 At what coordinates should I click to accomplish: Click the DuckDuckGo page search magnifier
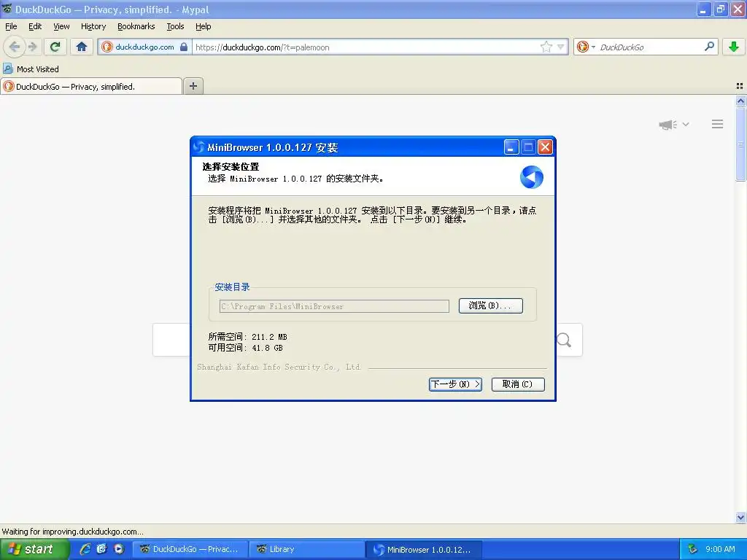(x=564, y=340)
